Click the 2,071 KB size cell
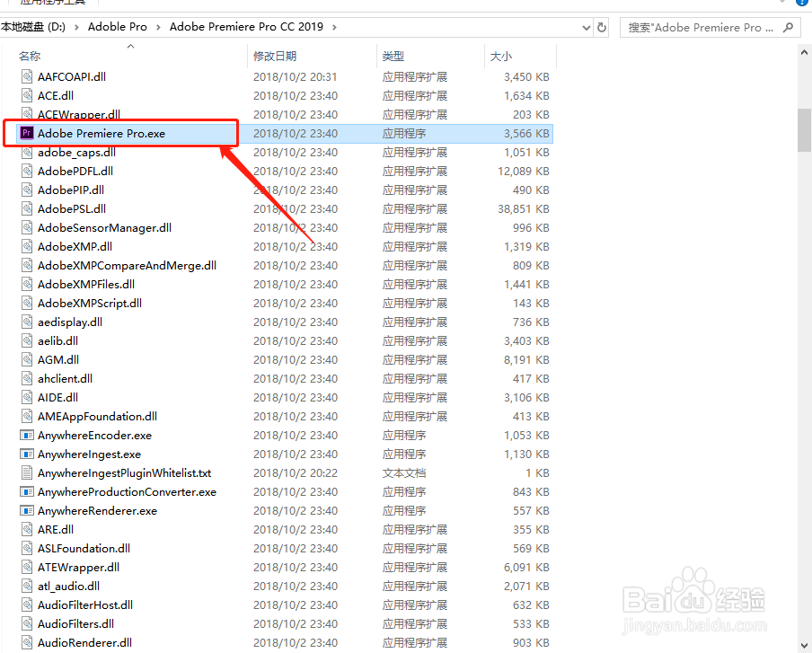The image size is (812, 653). point(526,586)
